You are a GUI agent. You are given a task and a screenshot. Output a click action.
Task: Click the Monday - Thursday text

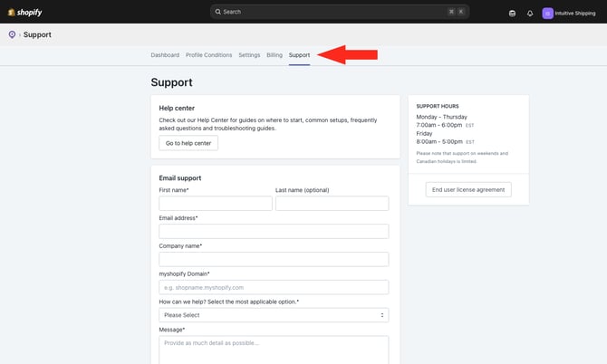pyautogui.click(x=442, y=117)
